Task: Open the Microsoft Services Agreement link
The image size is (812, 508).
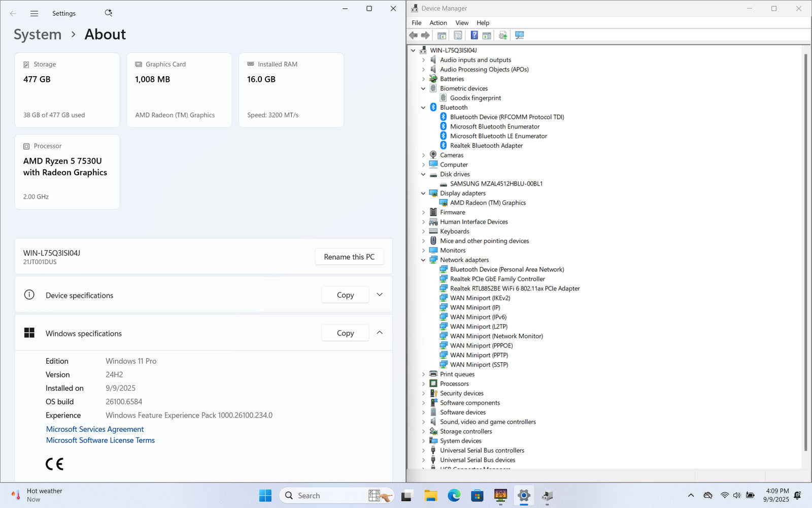Action: tap(95, 429)
